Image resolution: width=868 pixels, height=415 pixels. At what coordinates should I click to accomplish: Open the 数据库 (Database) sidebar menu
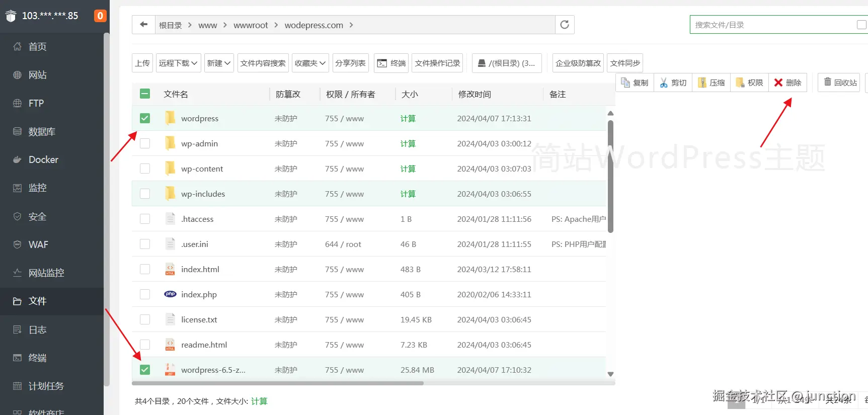pos(52,131)
